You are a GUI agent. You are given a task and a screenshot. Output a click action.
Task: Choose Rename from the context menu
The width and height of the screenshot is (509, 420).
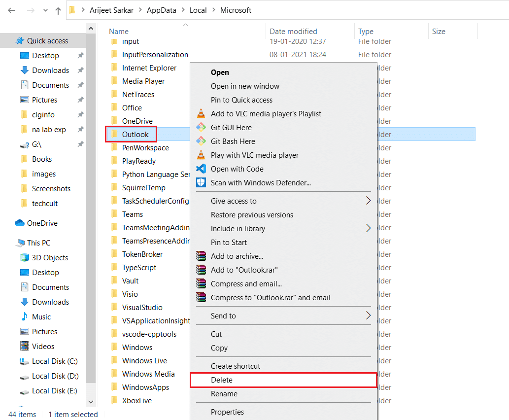coord(224,394)
